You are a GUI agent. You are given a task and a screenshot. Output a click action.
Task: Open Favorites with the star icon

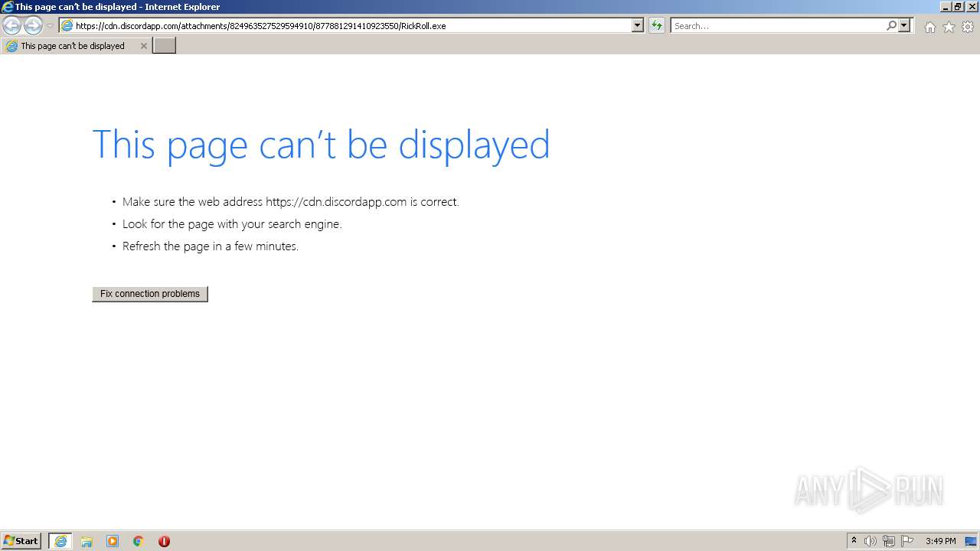[x=949, y=27]
